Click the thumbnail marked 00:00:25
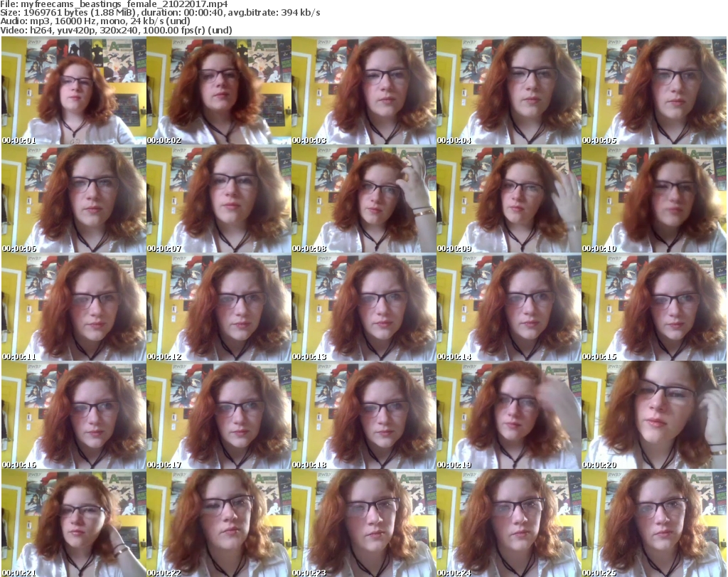 click(654, 524)
